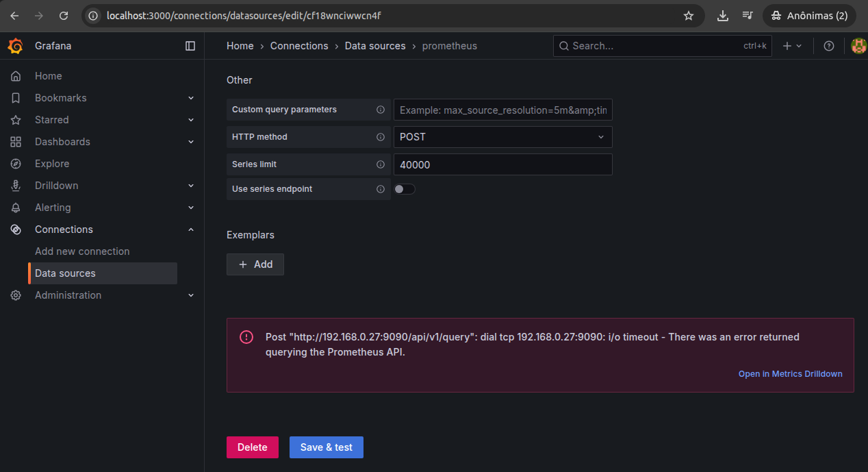Expand the Administration menu section
This screenshot has height=472, width=868.
click(x=191, y=295)
